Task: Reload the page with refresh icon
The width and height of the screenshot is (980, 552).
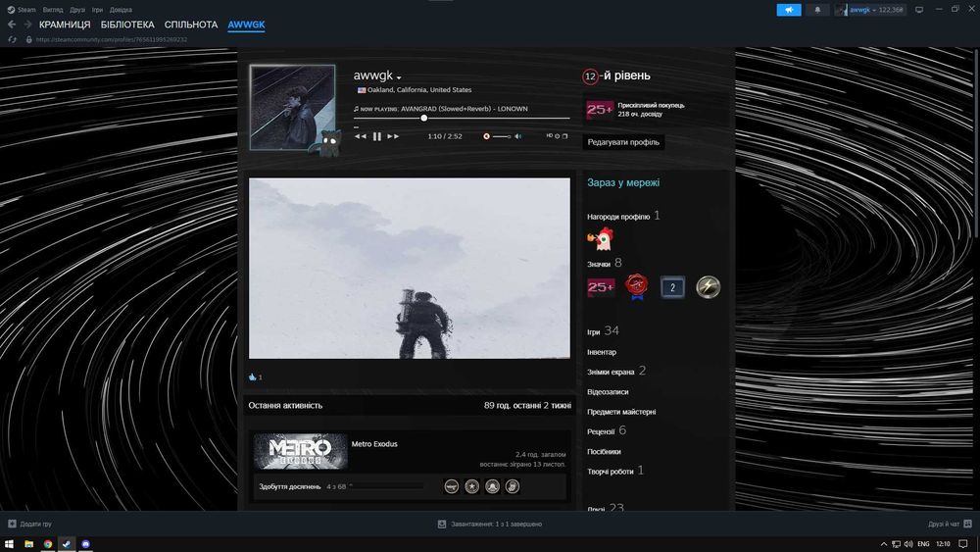Action: pyautogui.click(x=12, y=39)
